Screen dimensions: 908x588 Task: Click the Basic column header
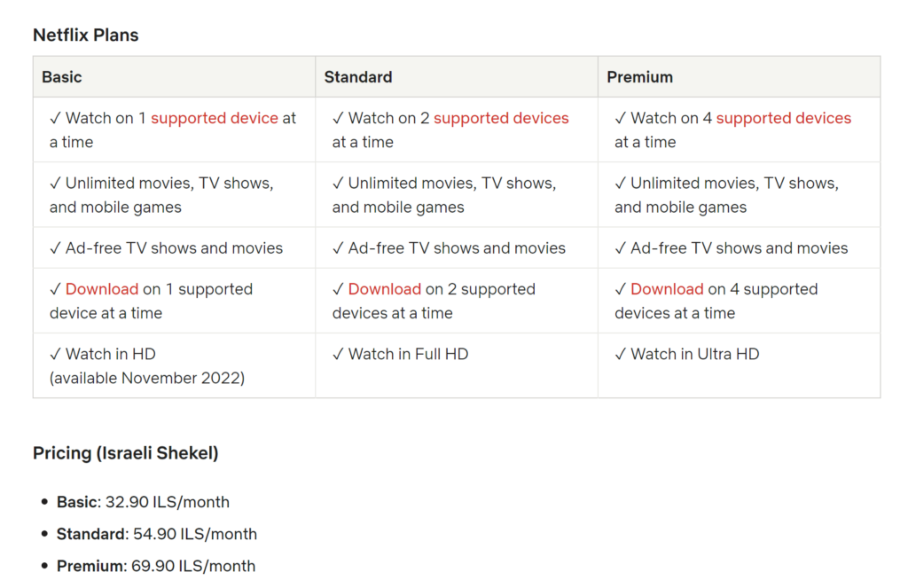pyautogui.click(x=62, y=77)
